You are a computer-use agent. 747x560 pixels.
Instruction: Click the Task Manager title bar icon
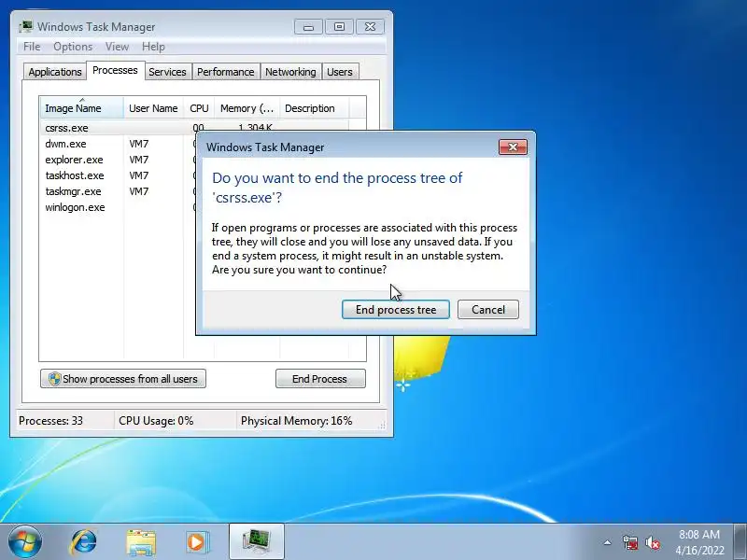[26, 26]
